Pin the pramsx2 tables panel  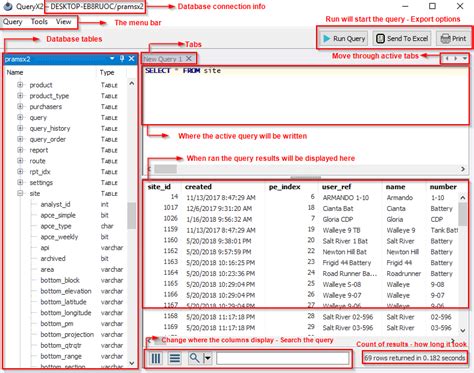[122, 59]
